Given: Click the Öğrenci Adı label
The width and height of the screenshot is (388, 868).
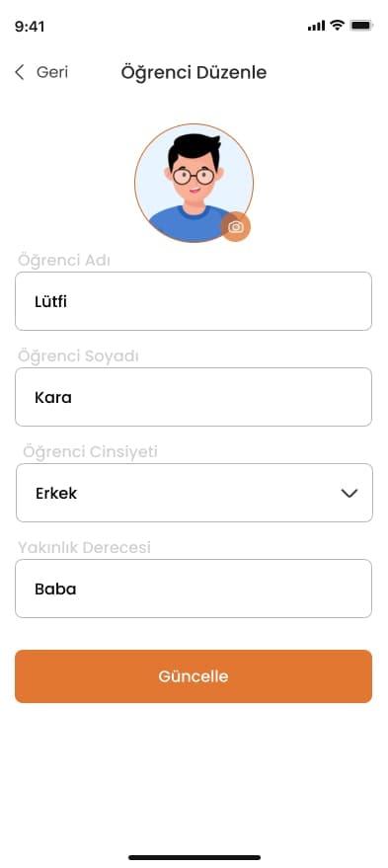Looking at the screenshot, I should click(x=63, y=260).
